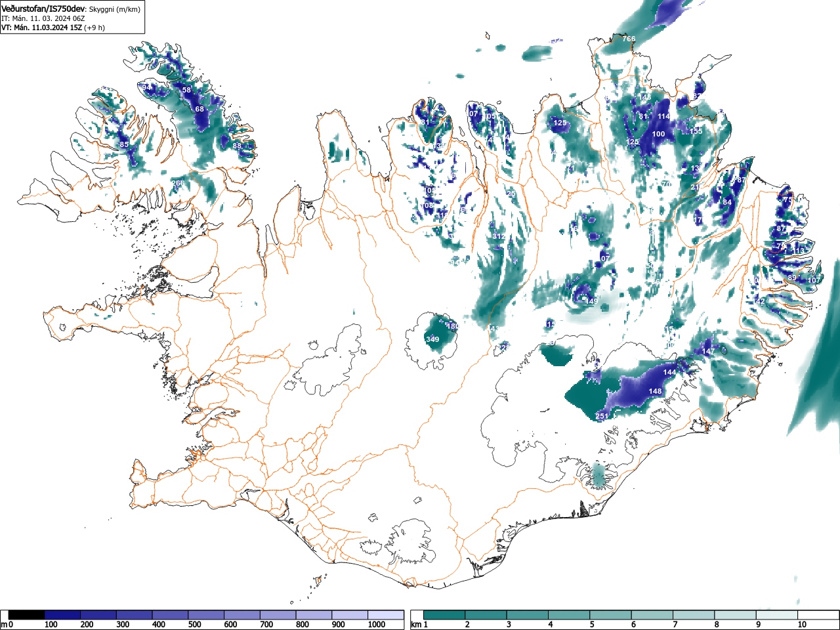Image resolution: width=840 pixels, height=630 pixels.
Task: Click legend tick label '600'
Action: coord(230,625)
